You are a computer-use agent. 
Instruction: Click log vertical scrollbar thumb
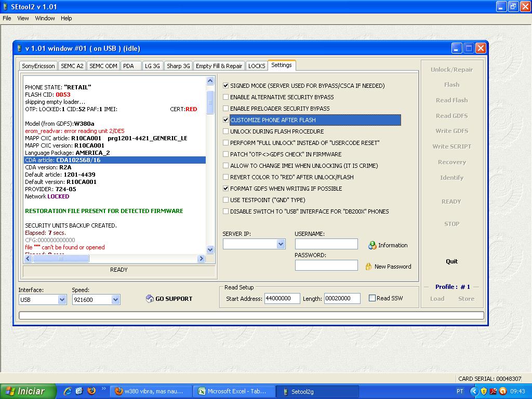(x=210, y=102)
